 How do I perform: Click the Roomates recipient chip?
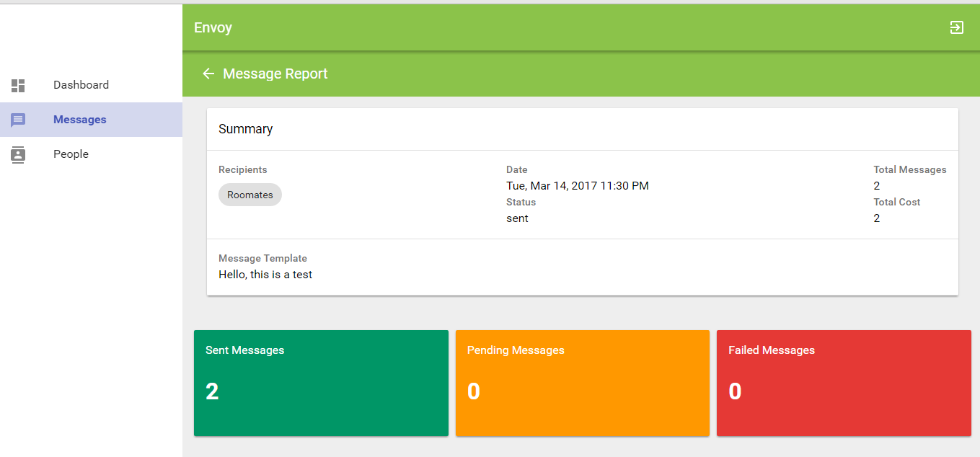250,195
